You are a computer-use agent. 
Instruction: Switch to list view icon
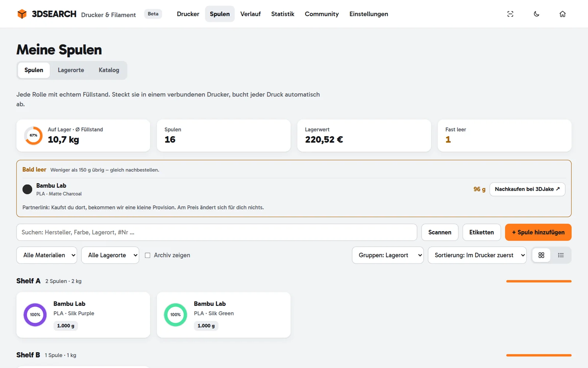pyautogui.click(x=561, y=255)
